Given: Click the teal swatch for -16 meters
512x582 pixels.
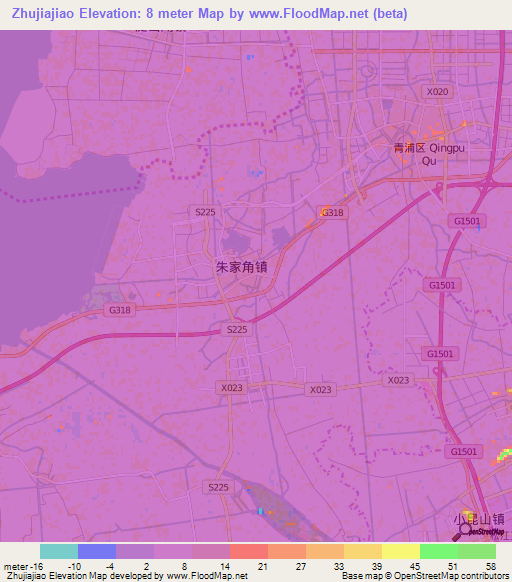Looking at the screenshot, I should tap(59, 551).
